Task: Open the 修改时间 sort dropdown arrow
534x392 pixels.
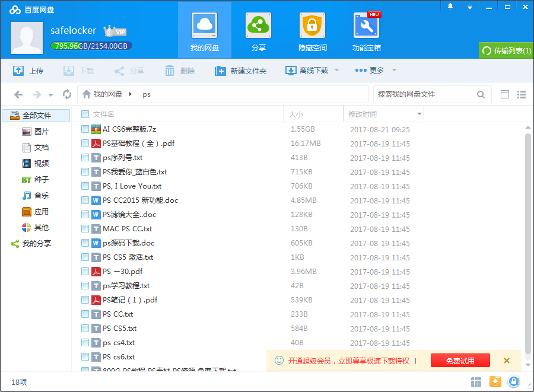Action: [419, 114]
